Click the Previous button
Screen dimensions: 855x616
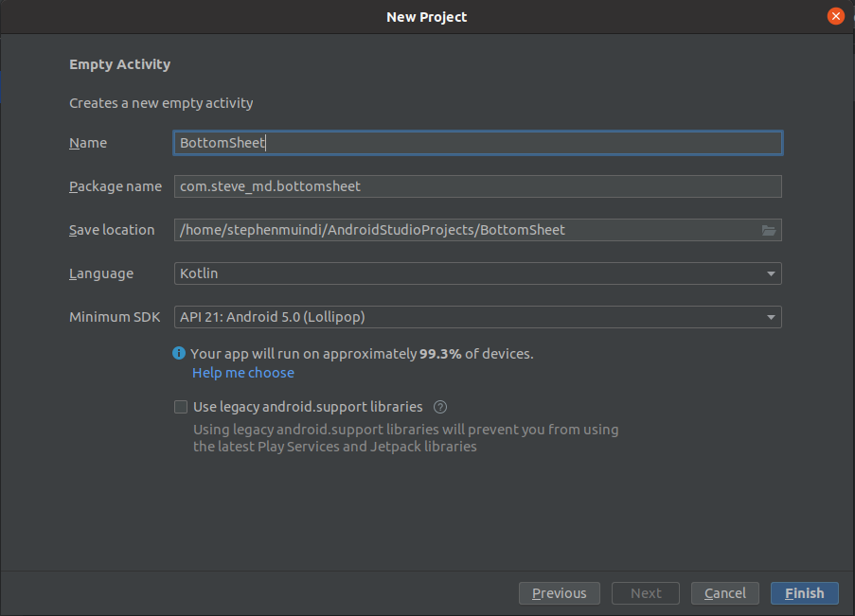tap(559, 592)
